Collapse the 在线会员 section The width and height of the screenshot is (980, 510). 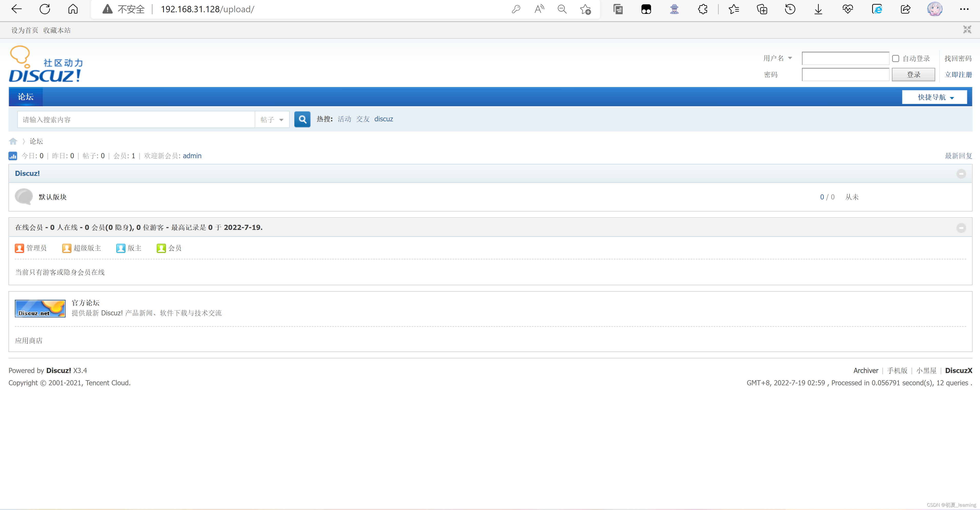[961, 228]
